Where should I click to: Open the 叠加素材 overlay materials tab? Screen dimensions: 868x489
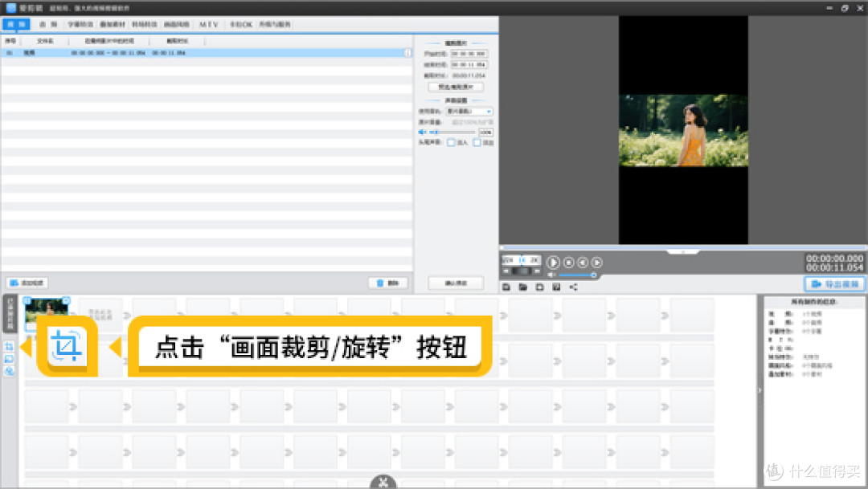(113, 24)
